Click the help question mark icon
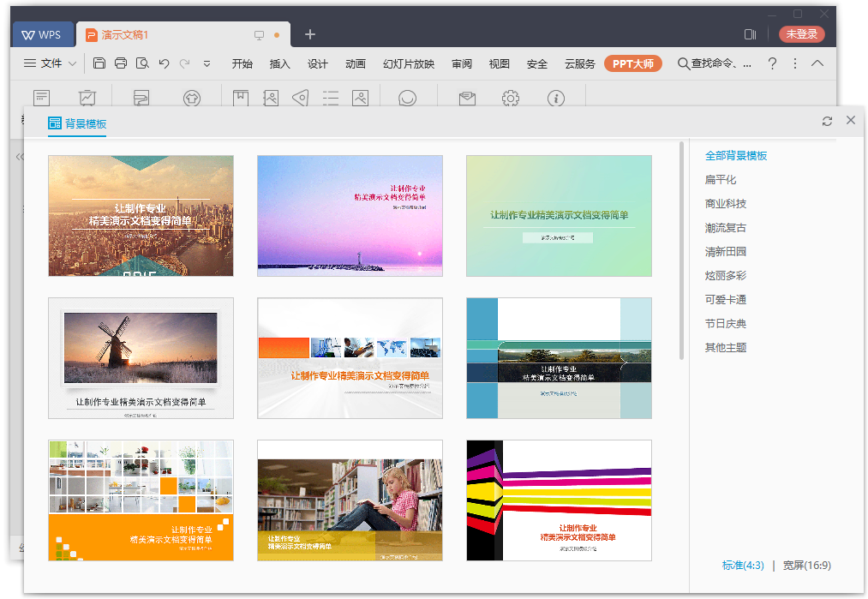 (772, 63)
